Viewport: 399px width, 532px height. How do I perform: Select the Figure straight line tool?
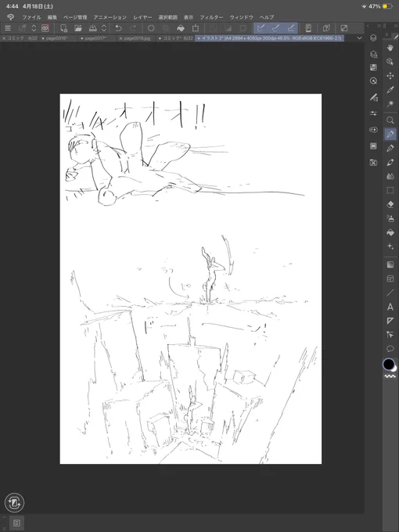[390, 293]
